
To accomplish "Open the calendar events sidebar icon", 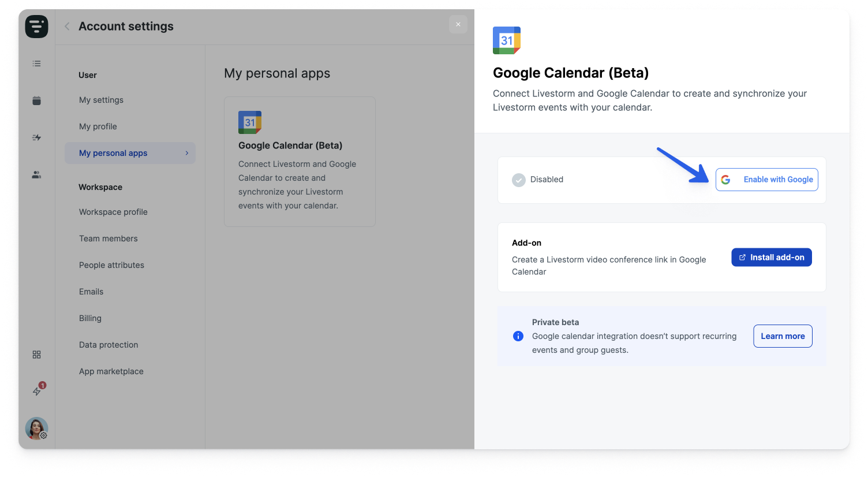I will (36, 100).
